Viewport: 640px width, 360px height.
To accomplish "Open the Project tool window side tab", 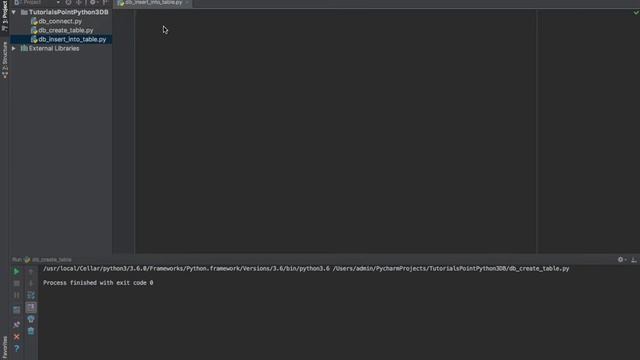I will pos(4,16).
